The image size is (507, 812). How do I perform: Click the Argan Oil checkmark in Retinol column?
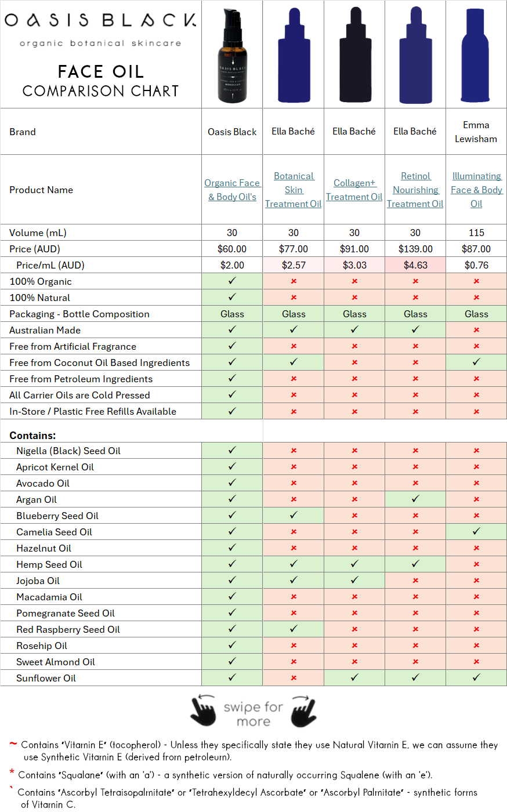415,499
